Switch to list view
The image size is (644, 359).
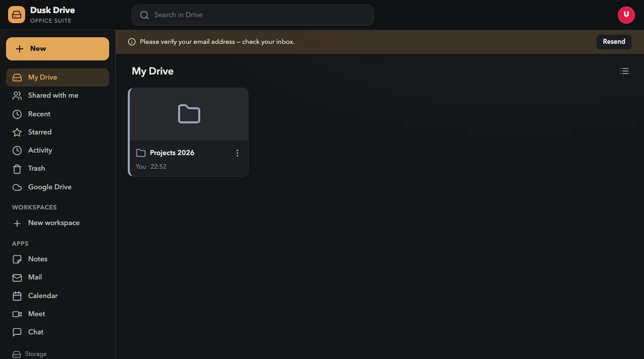tap(624, 71)
